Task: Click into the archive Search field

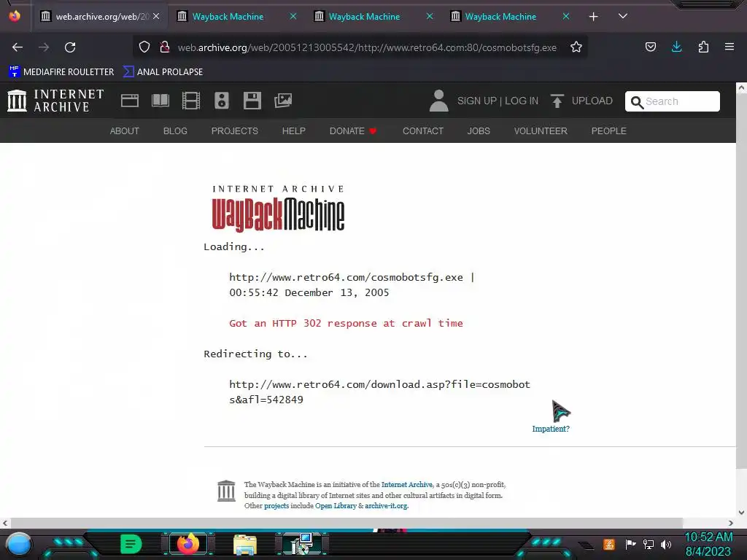Action: [x=672, y=101]
